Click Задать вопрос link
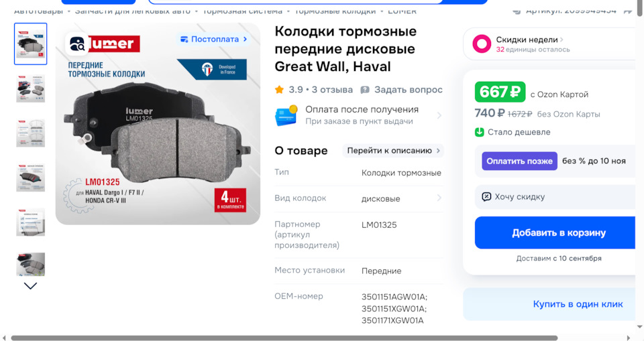The height and width of the screenshot is (341, 644). 409,90
